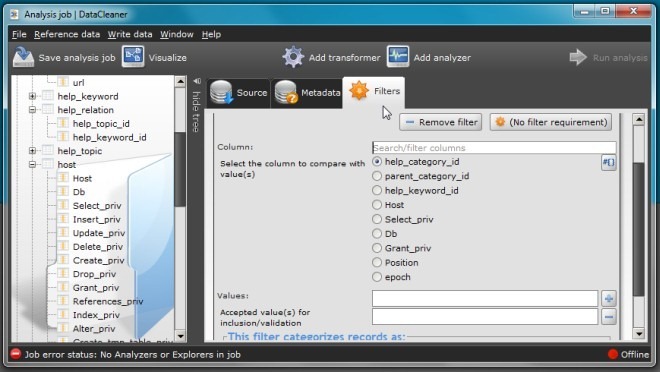Image resolution: width=660 pixels, height=372 pixels.
Task: Click the table icon beside help_keyword
Action: point(48,96)
